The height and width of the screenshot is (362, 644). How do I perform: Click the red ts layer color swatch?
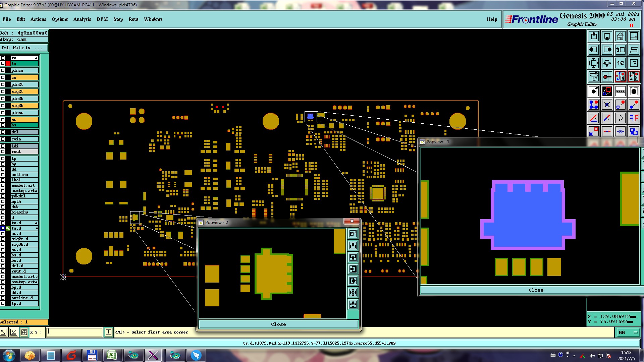pos(8,63)
